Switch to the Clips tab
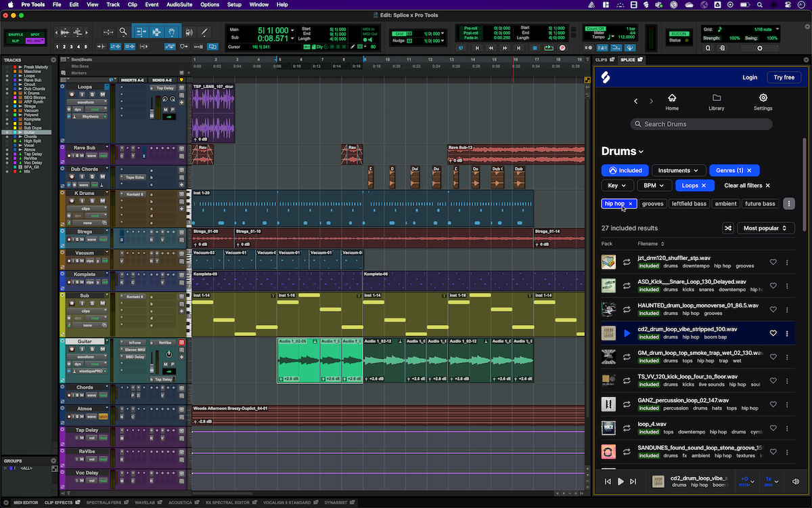812x508 pixels. 602,60
